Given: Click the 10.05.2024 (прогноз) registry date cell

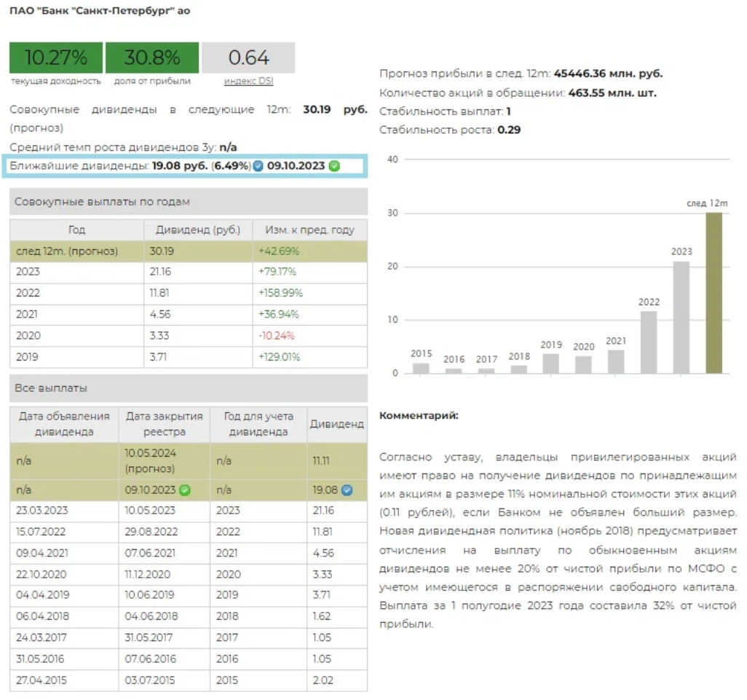Looking at the screenshot, I should (150, 460).
